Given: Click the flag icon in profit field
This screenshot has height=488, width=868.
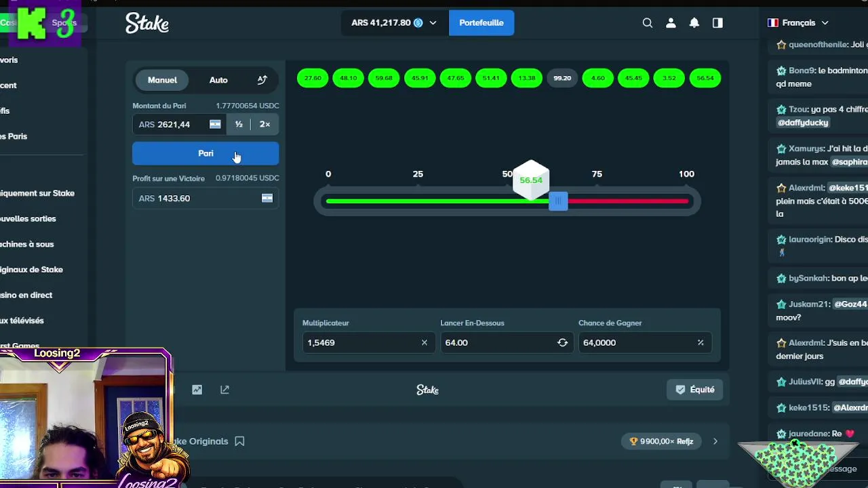Looking at the screenshot, I should (x=267, y=199).
